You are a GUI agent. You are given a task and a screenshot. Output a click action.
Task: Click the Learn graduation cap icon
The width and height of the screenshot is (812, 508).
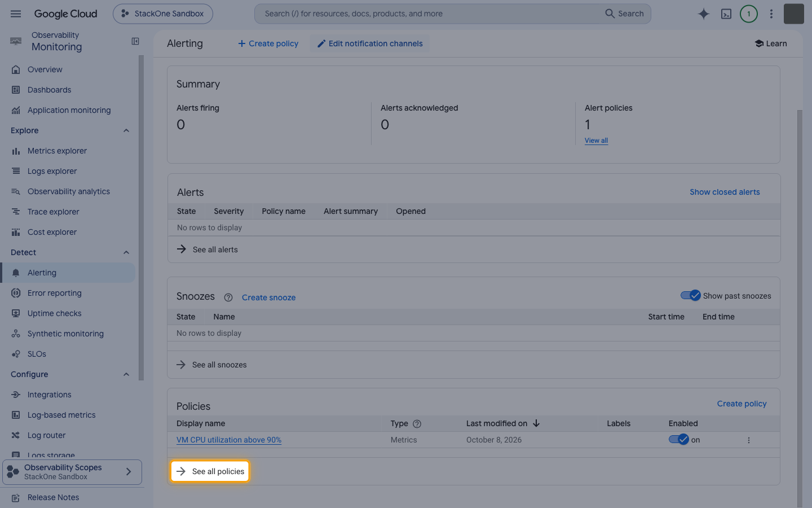(x=759, y=43)
